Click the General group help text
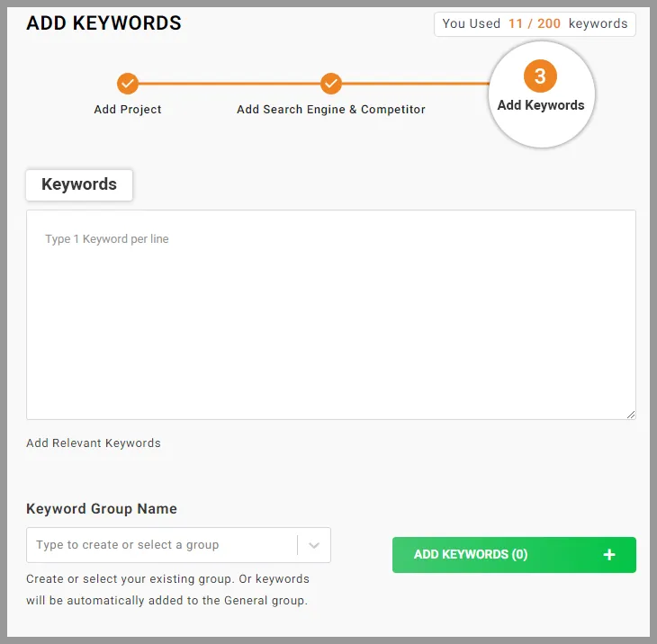Screen dimensions: 657x644 [x=167, y=589]
